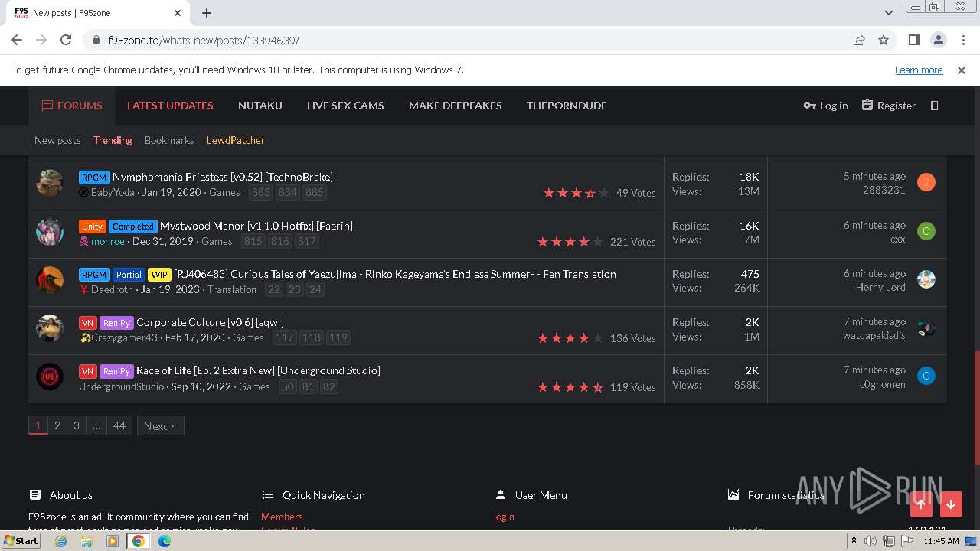Open Daedroth avatar image
980x551 pixels.
pos(50,279)
